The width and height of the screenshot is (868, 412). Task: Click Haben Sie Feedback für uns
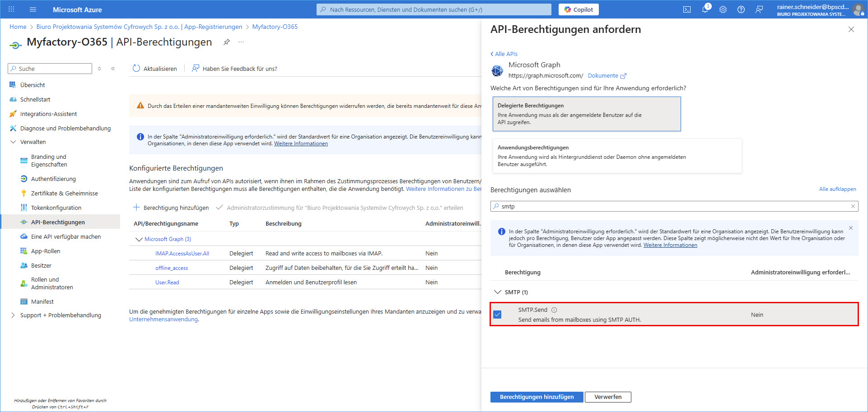click(x=234, y=69)
